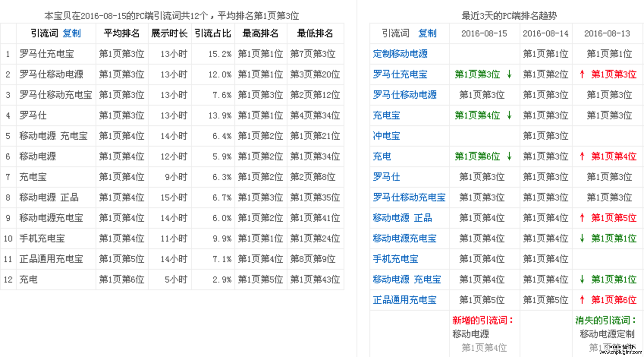Click red up arrow beside 第1页第4位 in 充电 row
This screenshot has height=357, width=644.
pos(582,156)
